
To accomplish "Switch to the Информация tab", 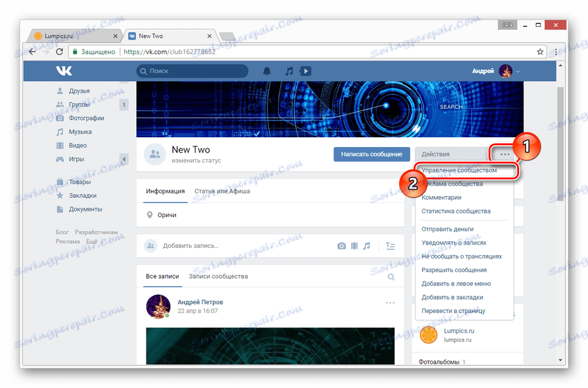I will pyautogui.click(x=165, y=192).
